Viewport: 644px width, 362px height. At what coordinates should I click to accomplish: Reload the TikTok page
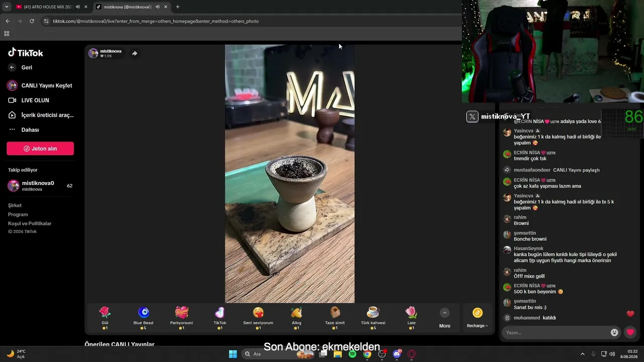point(32,21)
